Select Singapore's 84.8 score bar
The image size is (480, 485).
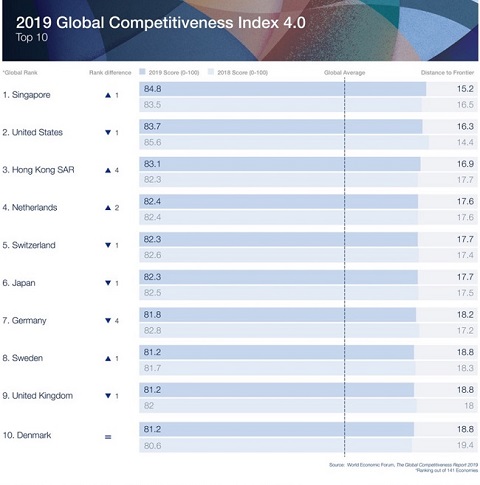[x=282, y=89]
